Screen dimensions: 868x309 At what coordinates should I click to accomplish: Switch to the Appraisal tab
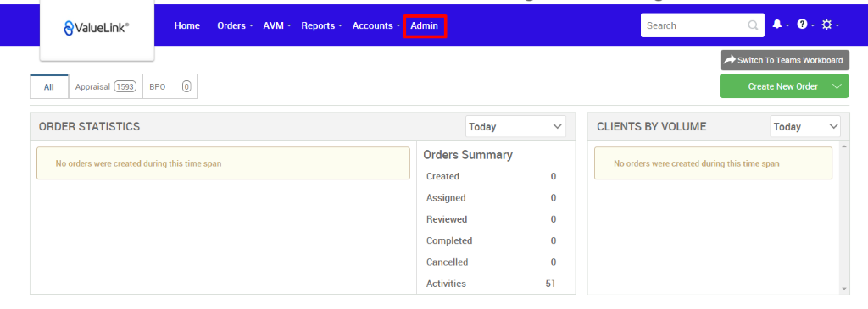(105, 87)
